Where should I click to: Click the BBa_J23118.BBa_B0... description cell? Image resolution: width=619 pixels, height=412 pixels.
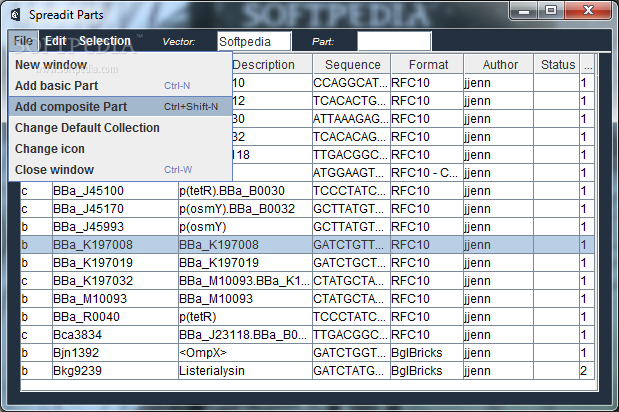click(245, 335)
